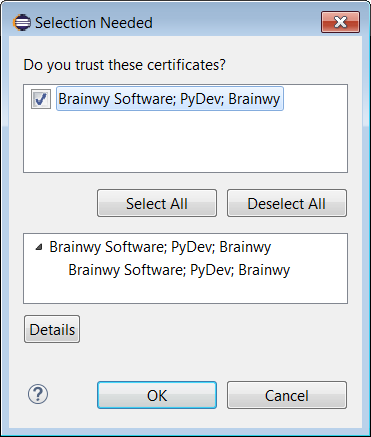This screenshot has height=437, width=371.
Task: Cancel the certificate trust dialog
Action: pyautogui.click(x=287, y=395)
